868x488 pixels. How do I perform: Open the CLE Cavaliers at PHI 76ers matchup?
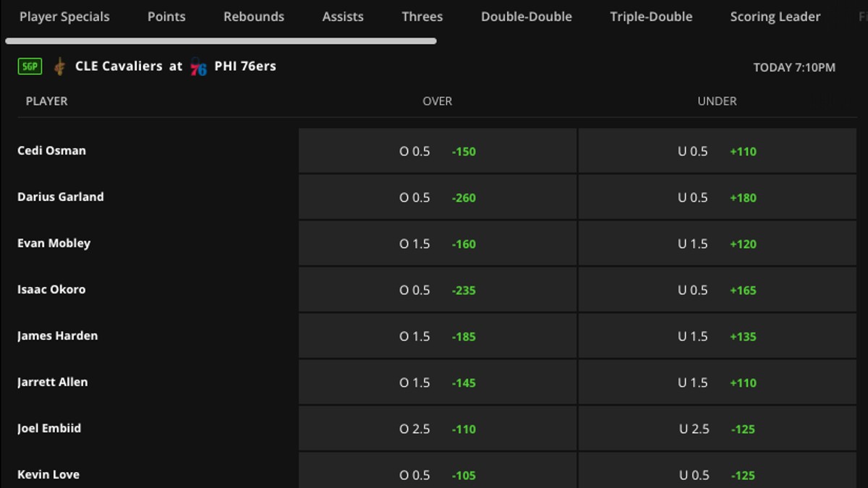point(176,67)
